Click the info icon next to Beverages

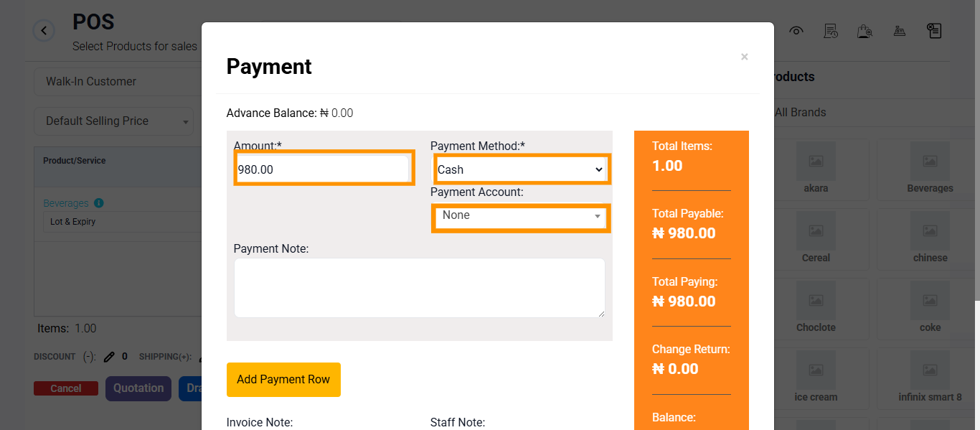coord(99,203)
